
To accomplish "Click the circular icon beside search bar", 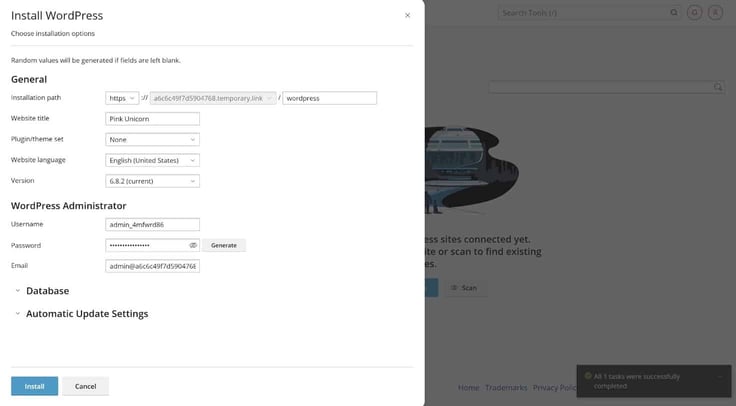I will [695, 13].
